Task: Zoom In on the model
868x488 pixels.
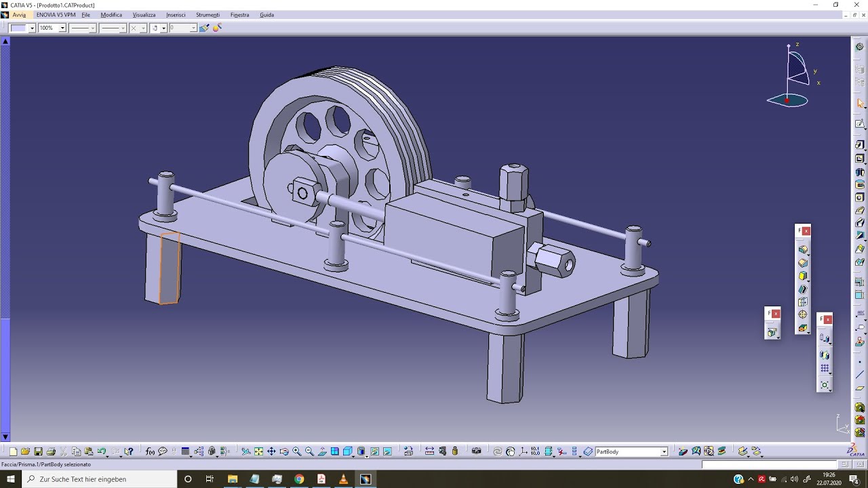Action: tap(297, 451)
